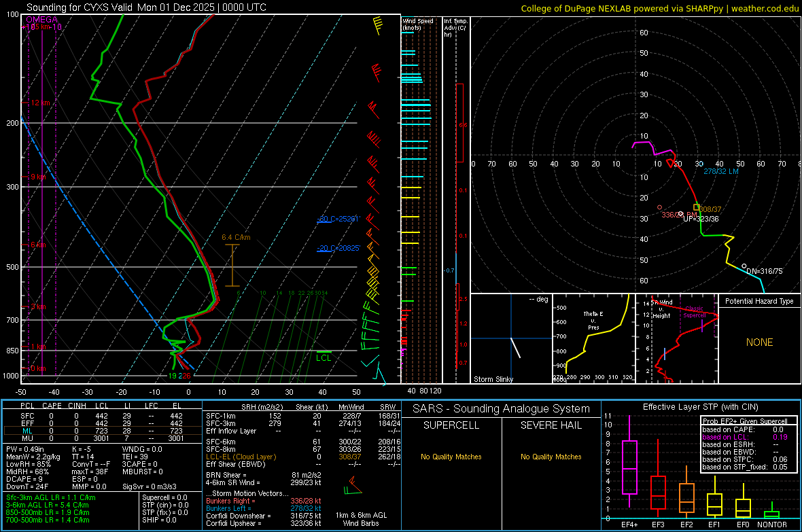Click 'Sfc-3km AGL LR = 1.1 C/km'

51,497
